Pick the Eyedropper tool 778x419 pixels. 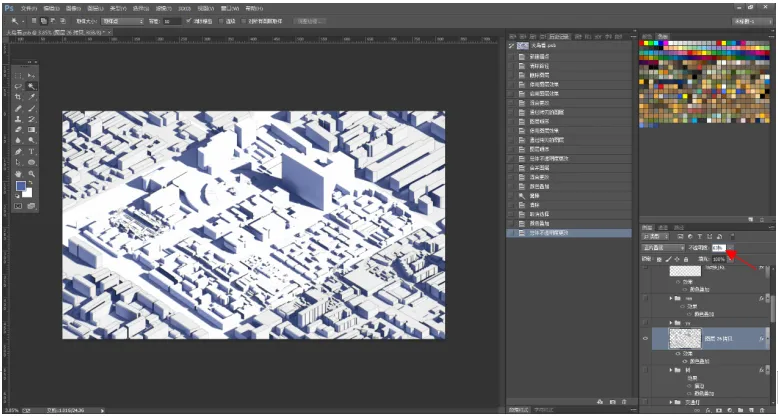click(x=31, y=97)
